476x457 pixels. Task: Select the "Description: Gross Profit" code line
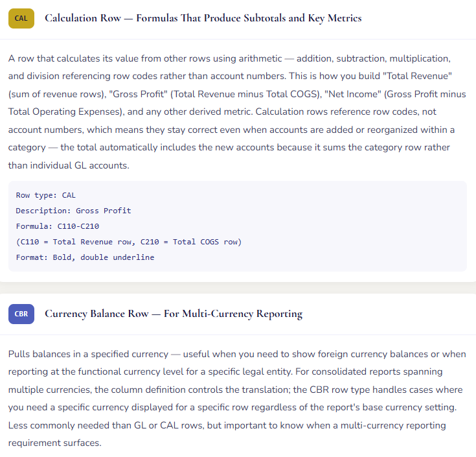coord(73,211)
